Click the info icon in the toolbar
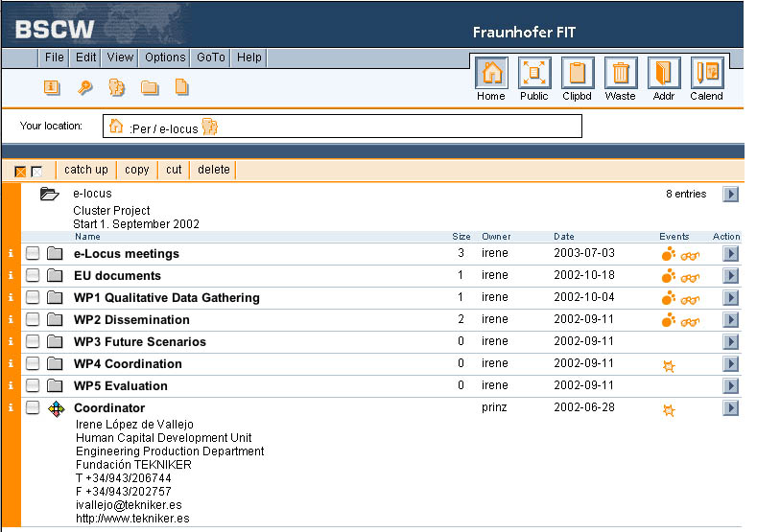The image size is (757, 532). [x=52, y=88]
